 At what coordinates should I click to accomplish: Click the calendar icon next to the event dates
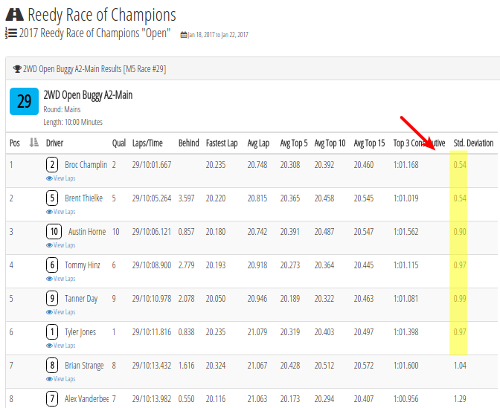(184, 35)
